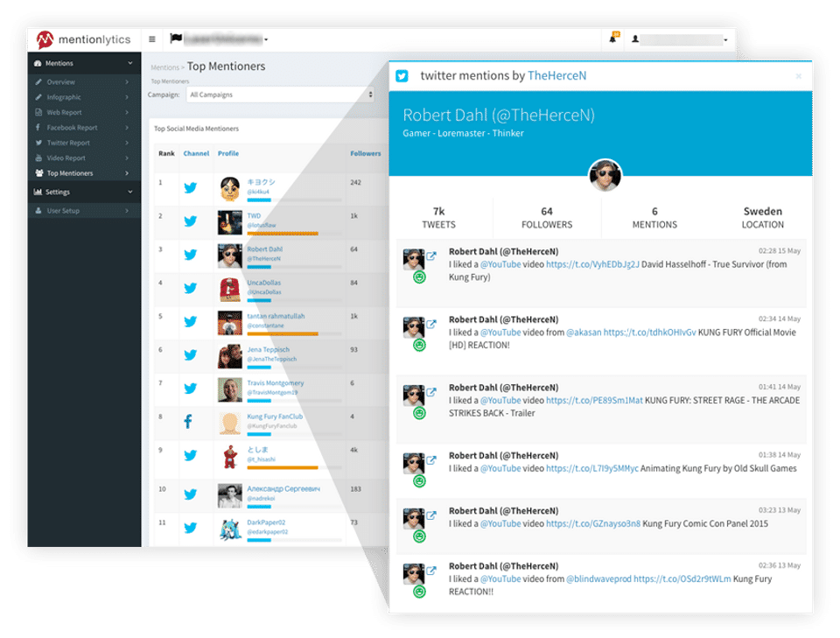Open Overview in sidebar

[x=84, y=82]
